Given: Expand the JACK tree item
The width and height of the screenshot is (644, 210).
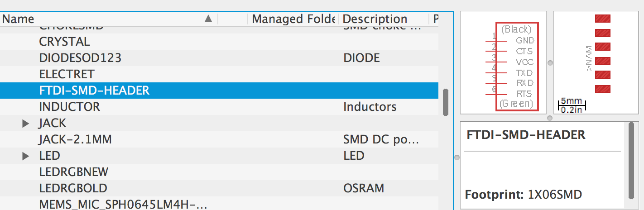Looking at the screenshot, I should tap(26, 123).
